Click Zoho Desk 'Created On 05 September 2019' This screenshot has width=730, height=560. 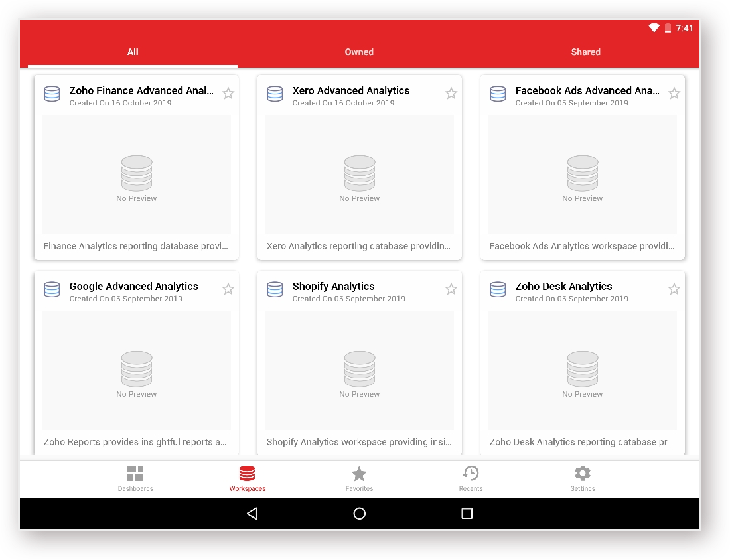(571, 299)
